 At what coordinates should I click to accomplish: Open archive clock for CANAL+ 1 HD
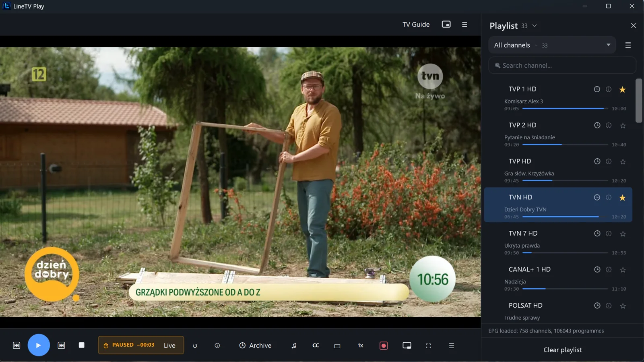pos(597,269)
